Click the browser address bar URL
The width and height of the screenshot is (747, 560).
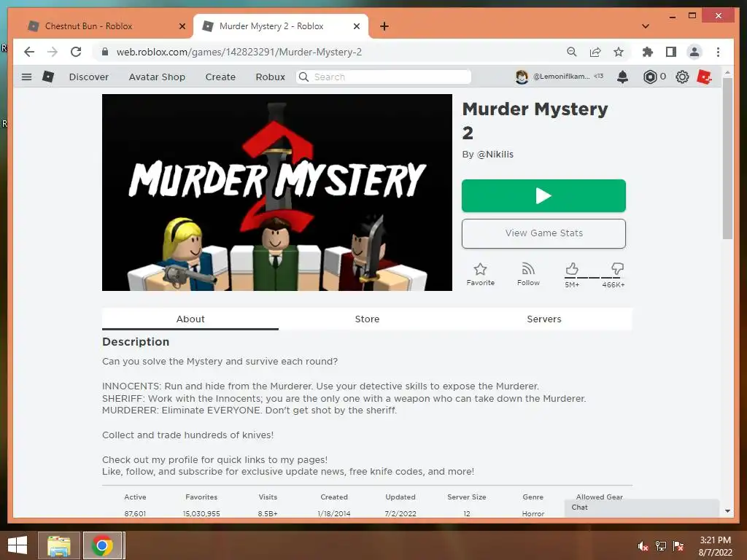(x=239, y=52)
